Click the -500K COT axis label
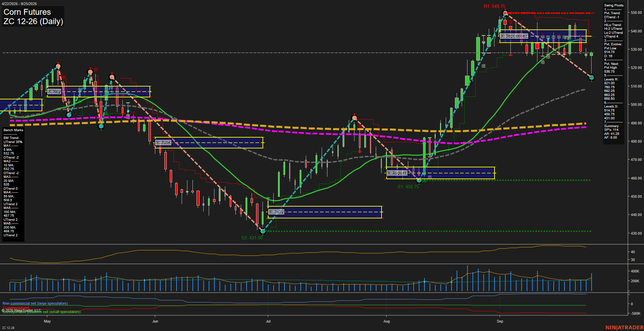Image resolution: width=644 pixels, height=331 pixels. click(x=636, y=313)
